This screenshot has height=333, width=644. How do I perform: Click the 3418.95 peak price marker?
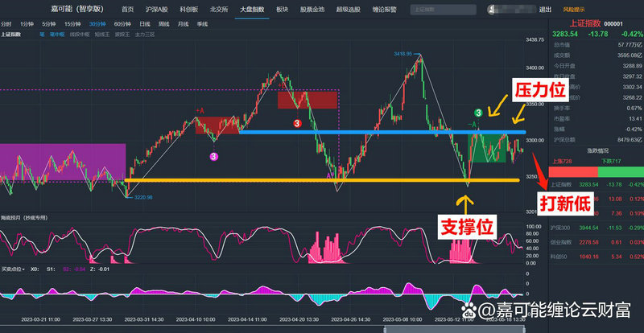(x=402, y=54)
